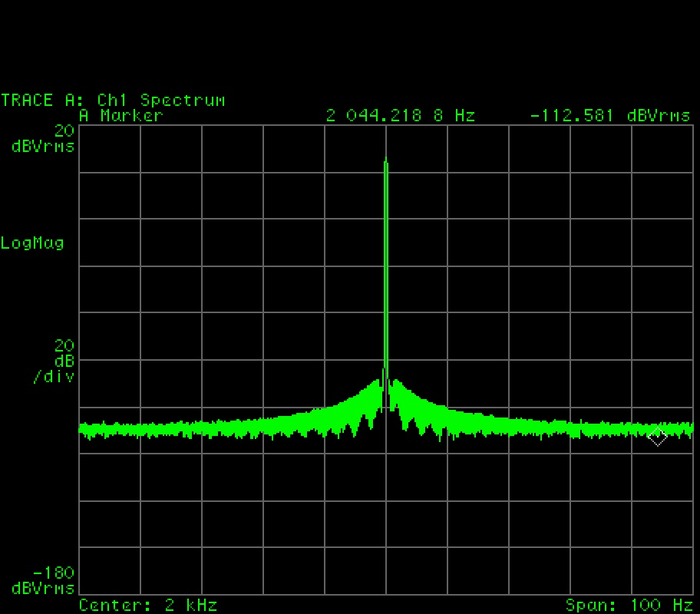Click the 'Span: 100 Hz' readout
700x614 pixels.
tap(629, 606)
